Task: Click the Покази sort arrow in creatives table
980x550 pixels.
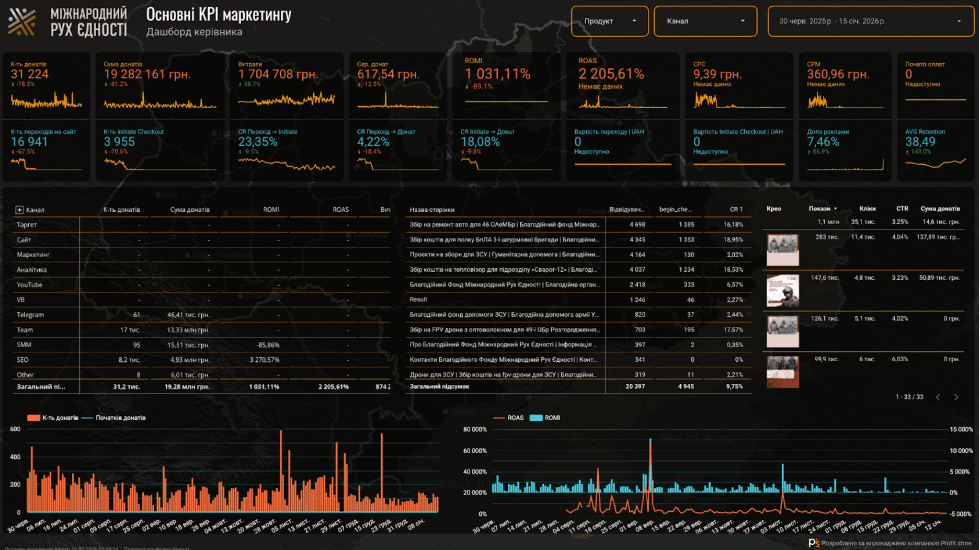Action: [x=835, y=209]
